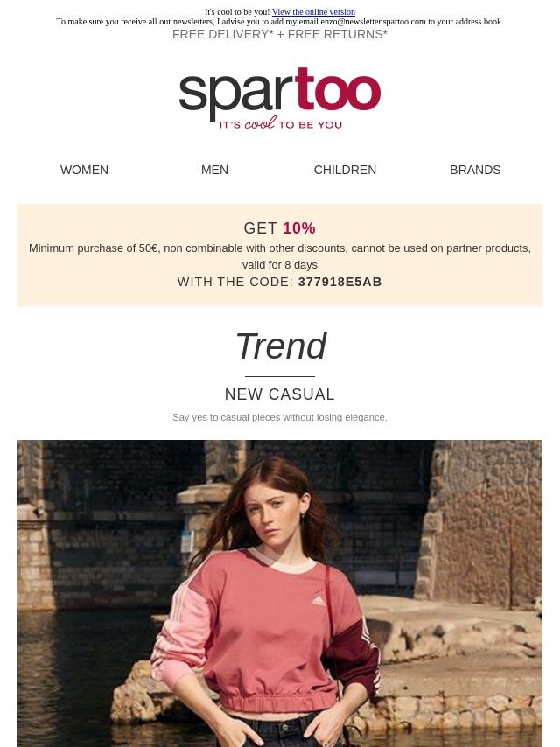Viewport: 560px width, 747px height.
Task: Click the enzo@newsletter.spartoo.com email address
Action: (373, 22)
